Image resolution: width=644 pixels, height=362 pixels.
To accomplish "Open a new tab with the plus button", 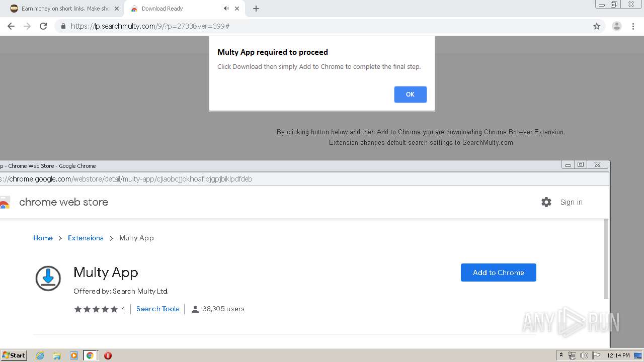I will click(x=256, y=9).
